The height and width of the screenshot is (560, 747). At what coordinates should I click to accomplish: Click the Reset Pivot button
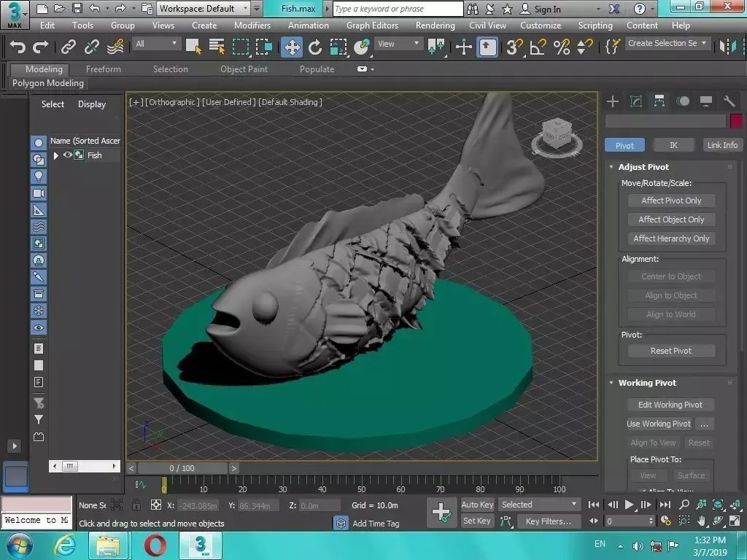coord(671,351)
